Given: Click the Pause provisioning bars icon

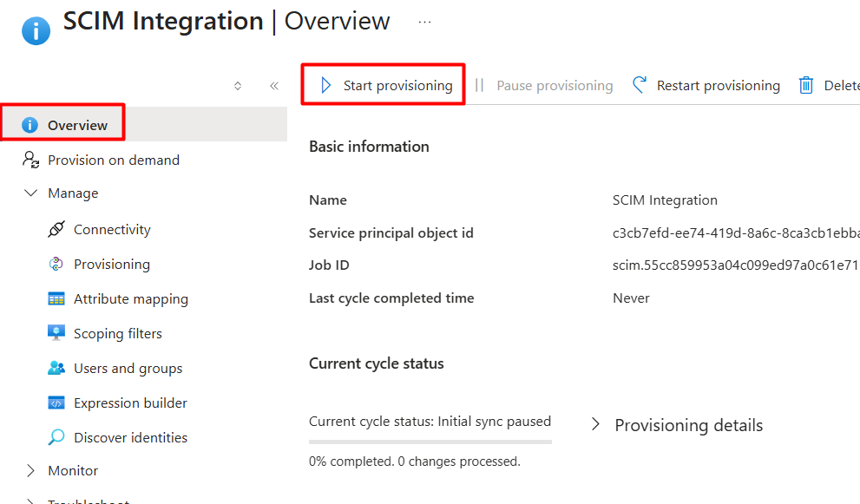Looking at the screenshot, I should coord(479,85).
